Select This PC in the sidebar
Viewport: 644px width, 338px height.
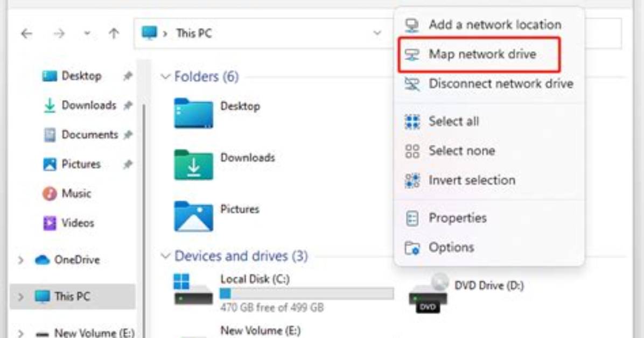coord(72,297)
